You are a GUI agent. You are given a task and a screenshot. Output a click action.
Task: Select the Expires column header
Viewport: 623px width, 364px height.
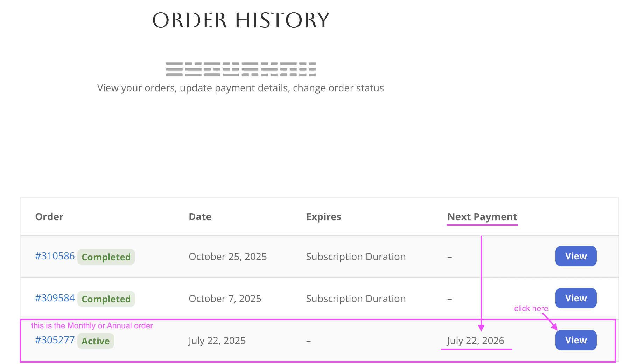pos(324,217)
